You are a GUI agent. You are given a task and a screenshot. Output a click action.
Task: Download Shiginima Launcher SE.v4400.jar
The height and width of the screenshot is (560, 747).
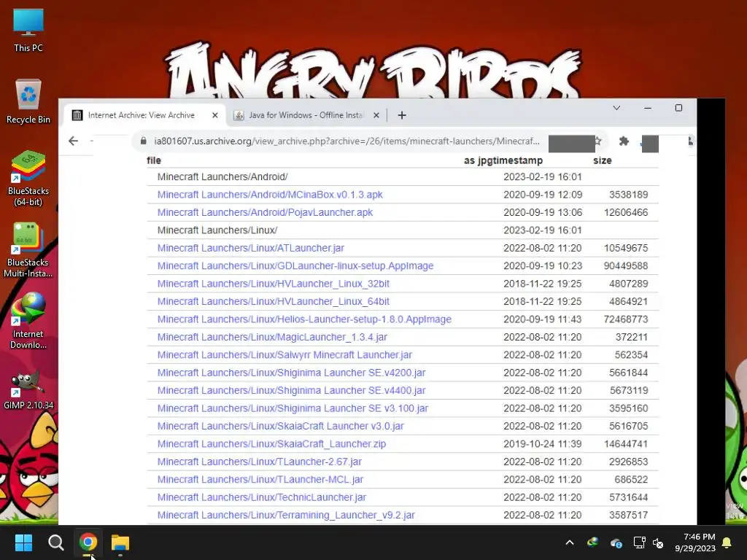click(291, 391)
